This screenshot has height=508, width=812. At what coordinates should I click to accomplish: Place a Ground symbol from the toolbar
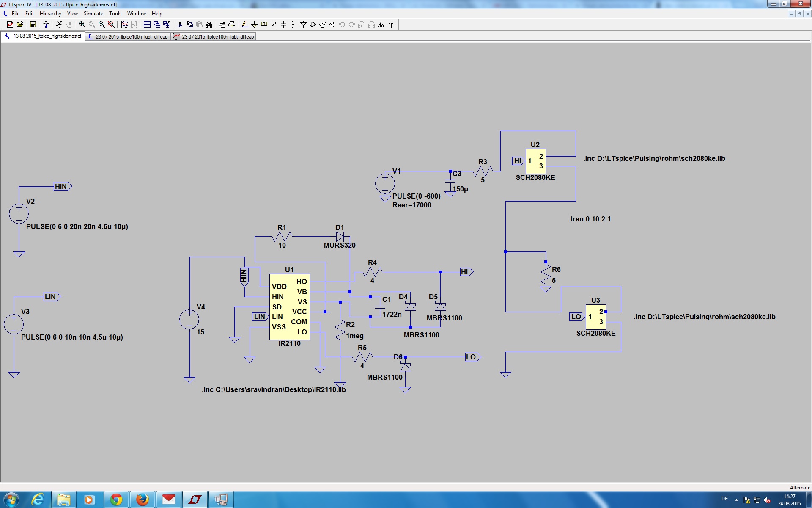pyautogui.click(x=254, y=25)
